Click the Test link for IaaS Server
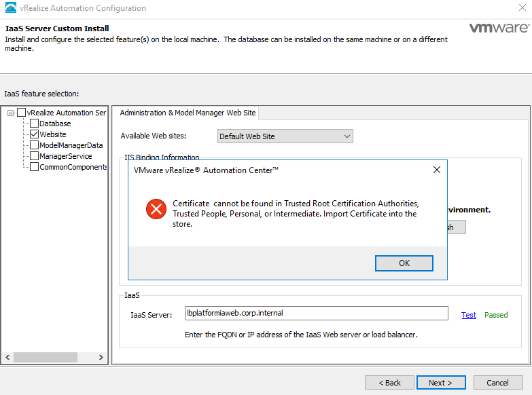532x395 pixels. pos(469,315)
